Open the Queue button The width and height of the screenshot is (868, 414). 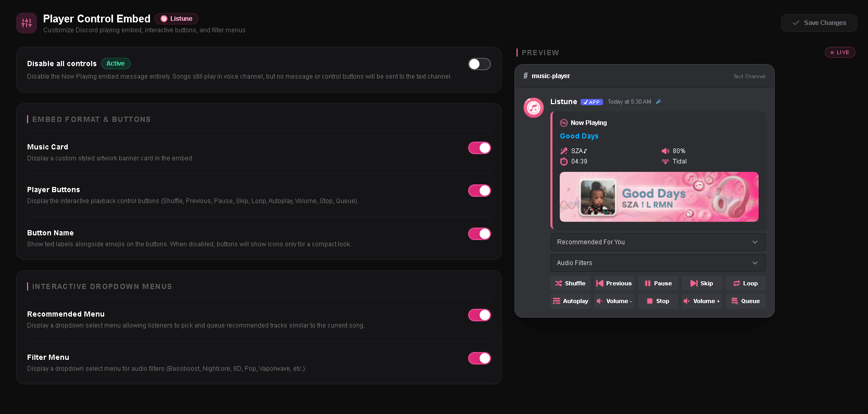coord(745,301)
